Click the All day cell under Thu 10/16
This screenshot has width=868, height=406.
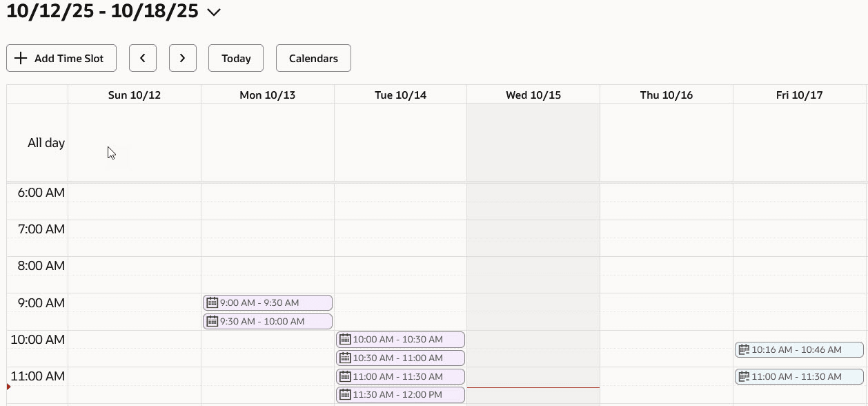coord(666,142)
